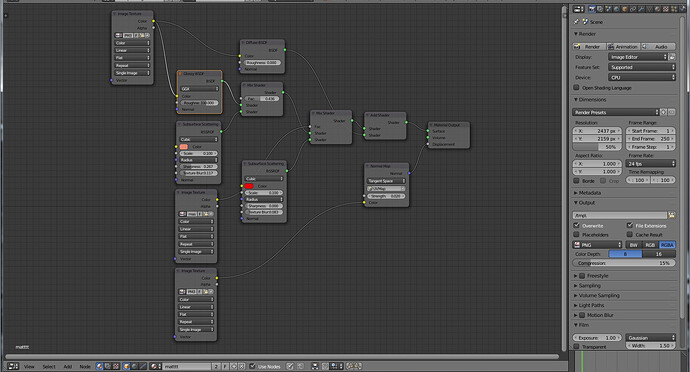Enable the Placeholders checkbox
This screenshot has height=372, width=690.
click(x=576, y=235)
